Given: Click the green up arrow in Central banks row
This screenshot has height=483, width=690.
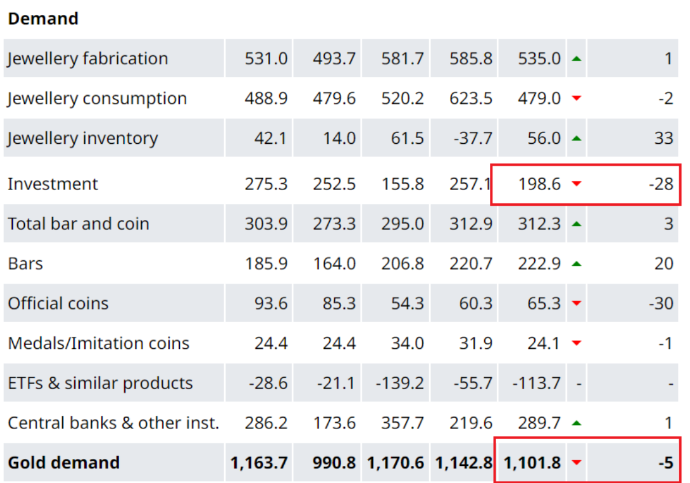Looking at the screenshot, I should click(x=576, y=423).
